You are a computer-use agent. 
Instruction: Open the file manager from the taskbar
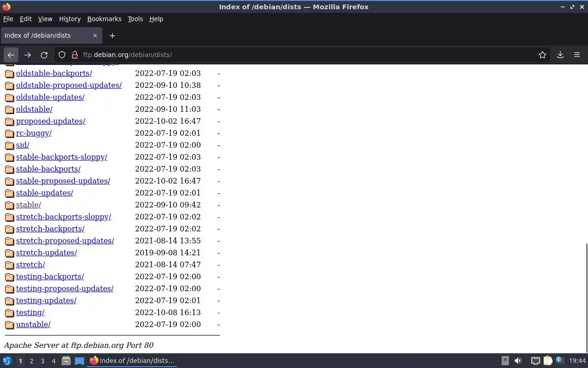point(66,361)
